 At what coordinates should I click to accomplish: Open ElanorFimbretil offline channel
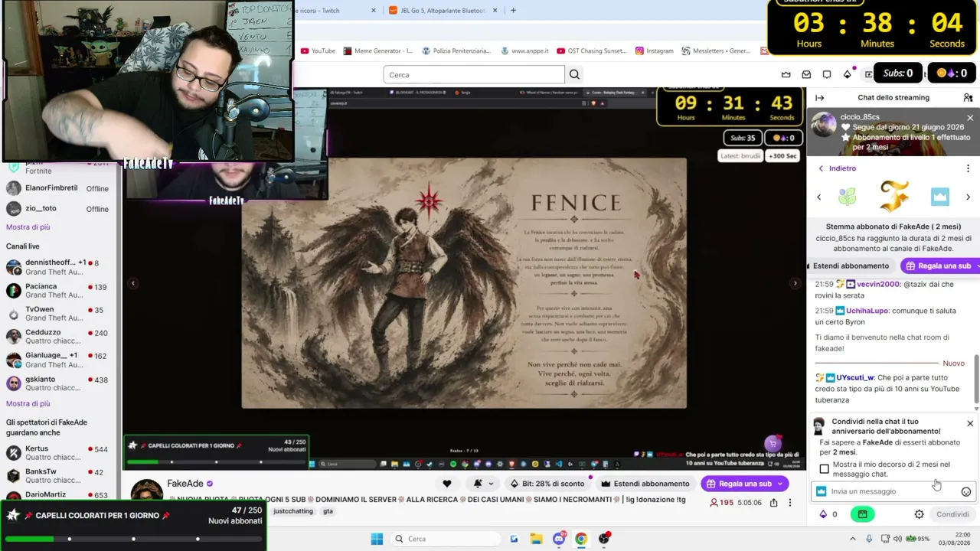[57, 188]
